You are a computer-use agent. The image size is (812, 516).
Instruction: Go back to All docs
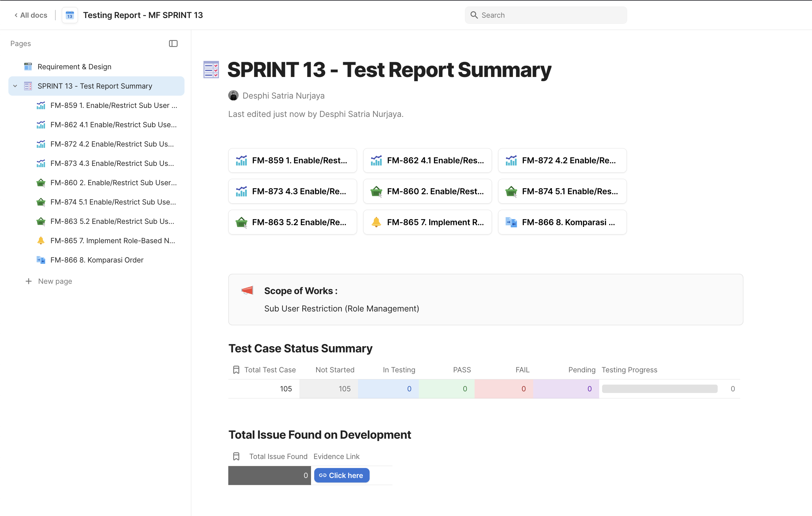(31, 15)
